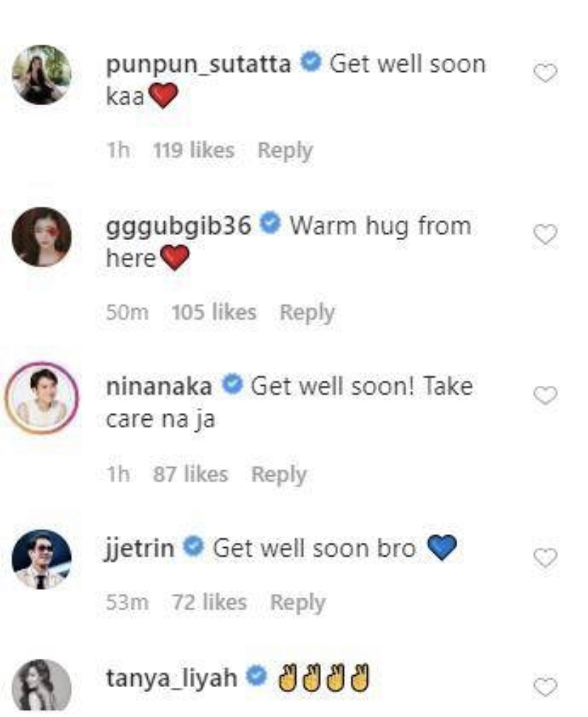Like gggubgib36's comment with heart icon
The width and height of the screenshot is (588, 717).
545,235
